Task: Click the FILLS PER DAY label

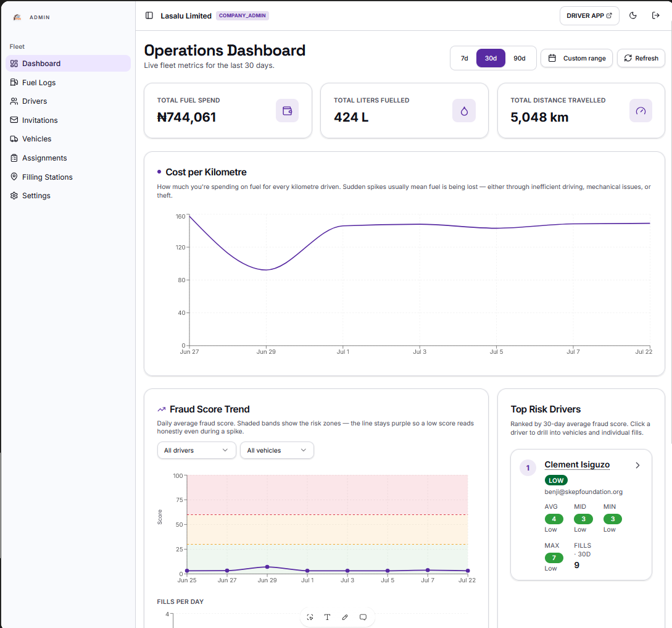Action: [180, 602]
